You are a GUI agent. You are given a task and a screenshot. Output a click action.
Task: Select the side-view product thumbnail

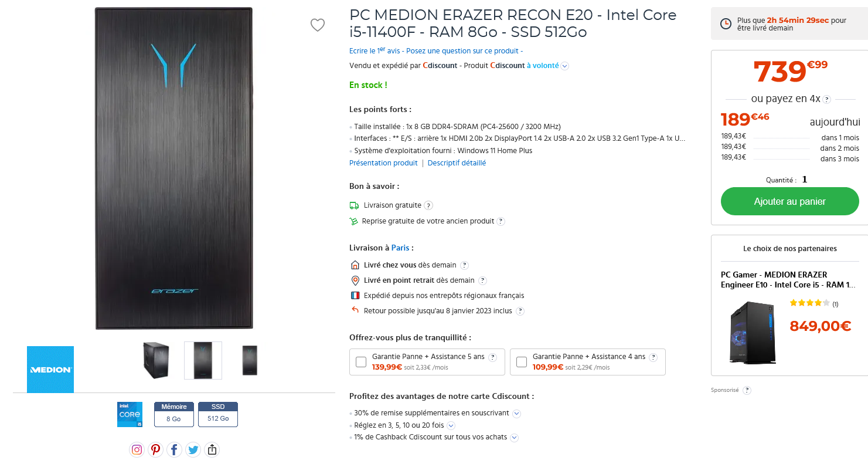point(156,360)
